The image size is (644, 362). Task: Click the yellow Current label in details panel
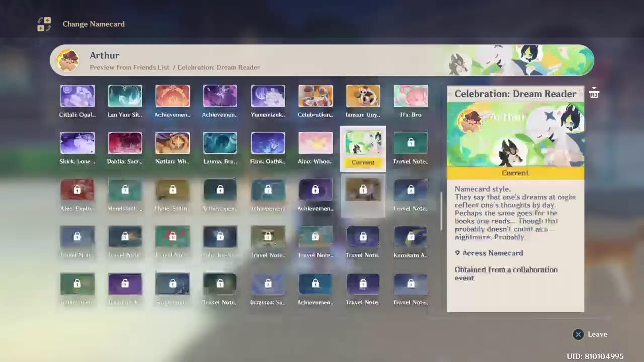point(515,173)
